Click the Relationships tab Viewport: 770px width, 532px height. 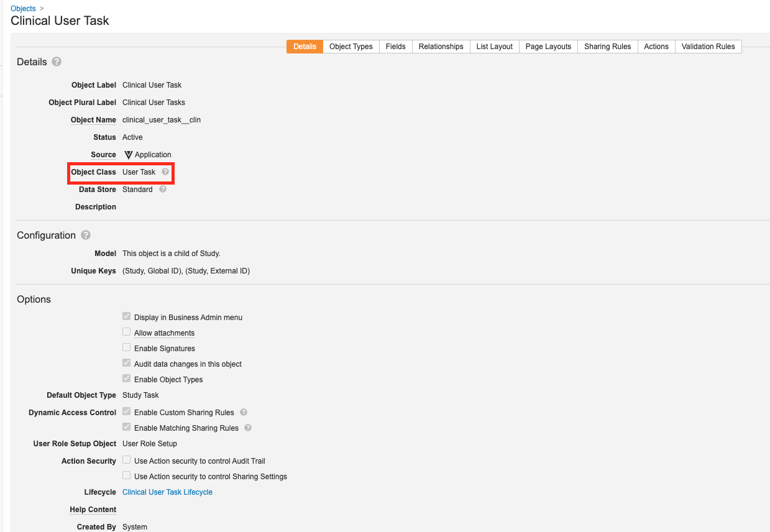(441, 47)
